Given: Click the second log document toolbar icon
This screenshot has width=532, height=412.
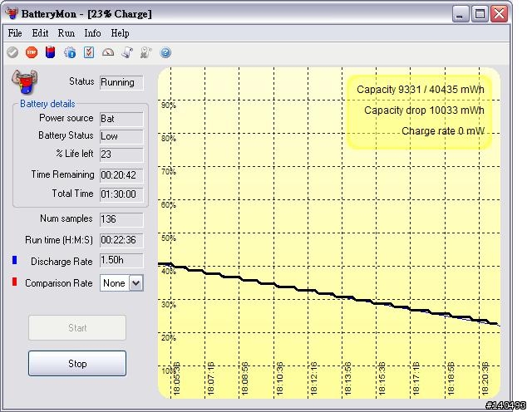Looking at the screenshot, I should 146,52.
